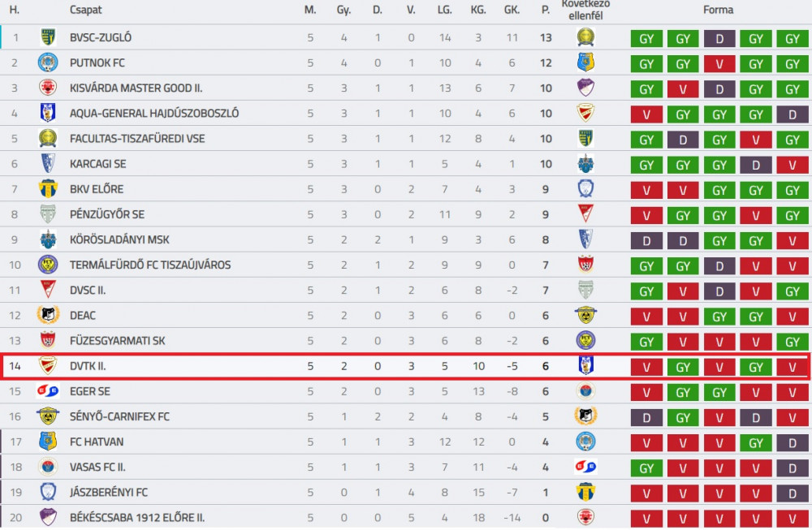The width and height of the screenshot is (812, 530).
Task: Click the BKV Előre team badge
Action: (x=48, y=189)
